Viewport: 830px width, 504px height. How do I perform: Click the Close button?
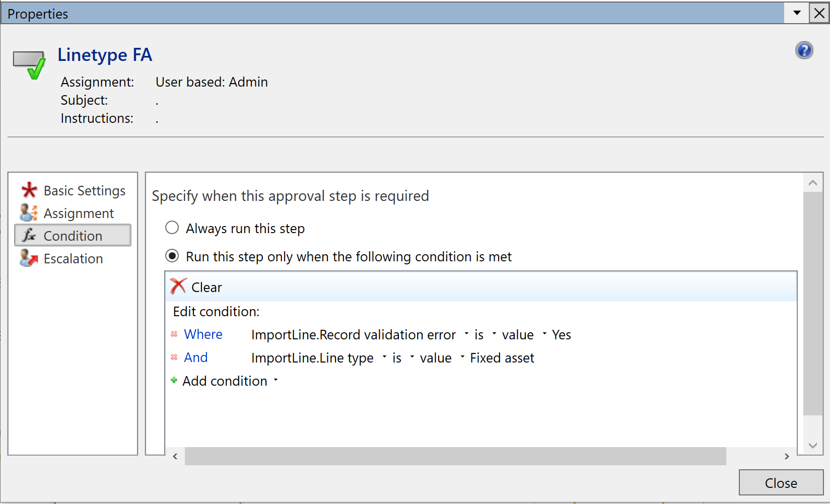coord(781,483)
